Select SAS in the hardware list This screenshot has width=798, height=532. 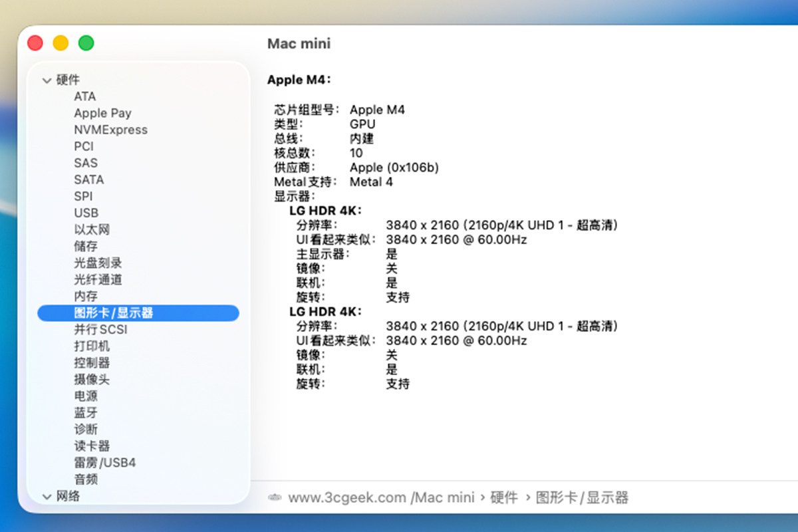click(86, 163)
